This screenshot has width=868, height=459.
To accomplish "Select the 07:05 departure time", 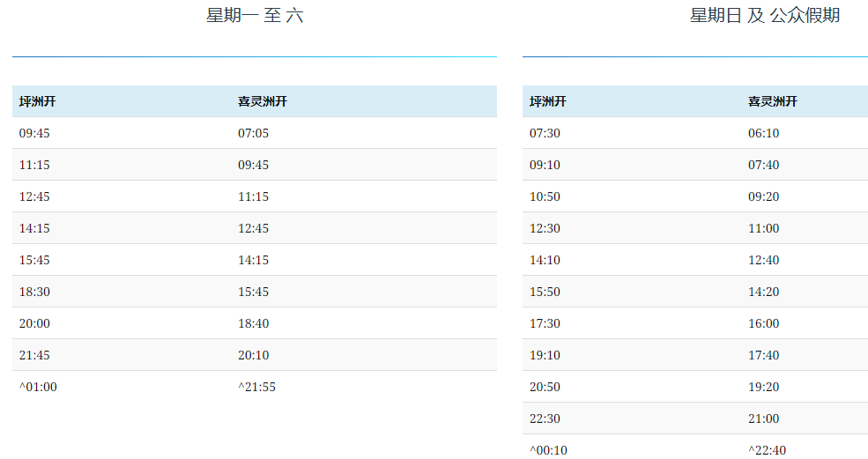I will coord(253,133).
